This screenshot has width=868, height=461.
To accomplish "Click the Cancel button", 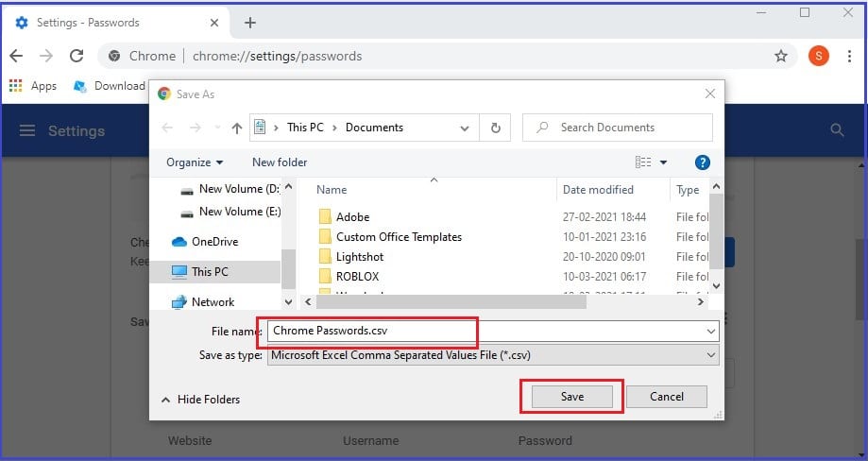I will [667, 396].
